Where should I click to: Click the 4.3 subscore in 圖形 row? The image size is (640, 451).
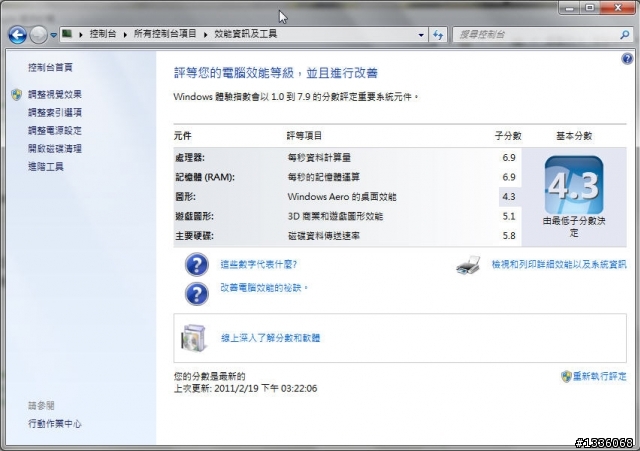tap(509, 197)
